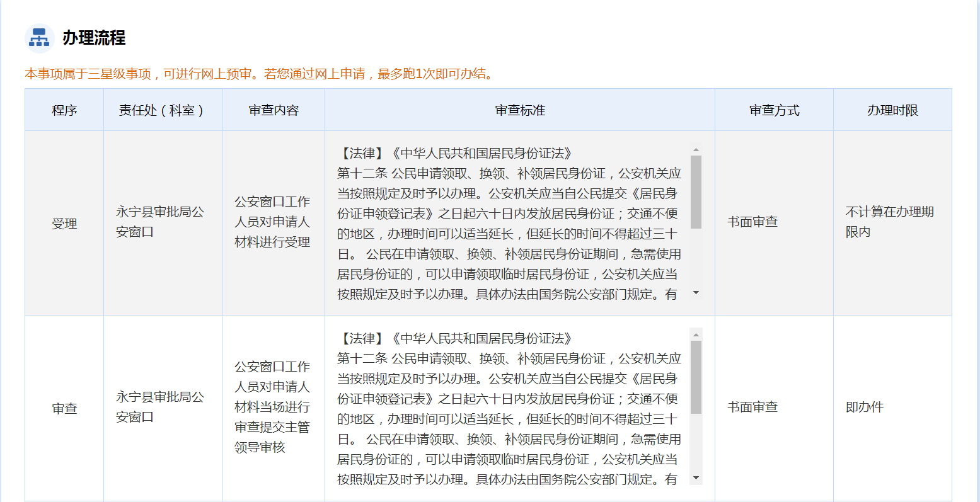Click 书面审查 in the 受理 row
Viewport: 980px width, 502px height.
click(752, 222)
